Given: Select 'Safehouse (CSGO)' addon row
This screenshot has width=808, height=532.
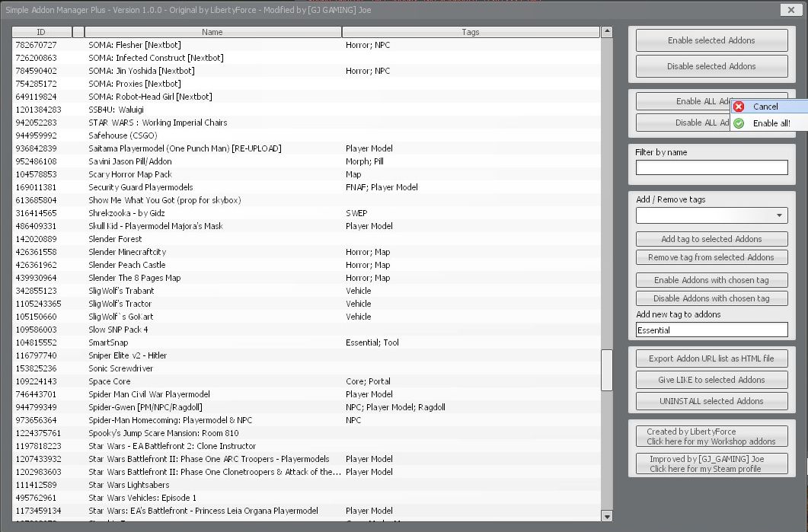Looking at the screenshot, I should point(306,135).
